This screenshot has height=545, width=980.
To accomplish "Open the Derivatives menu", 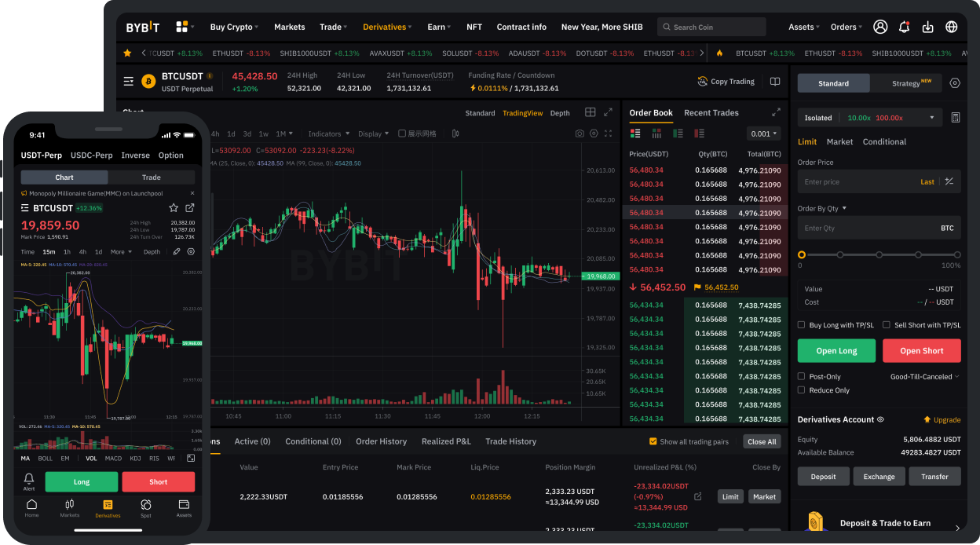I will point(386,26).
